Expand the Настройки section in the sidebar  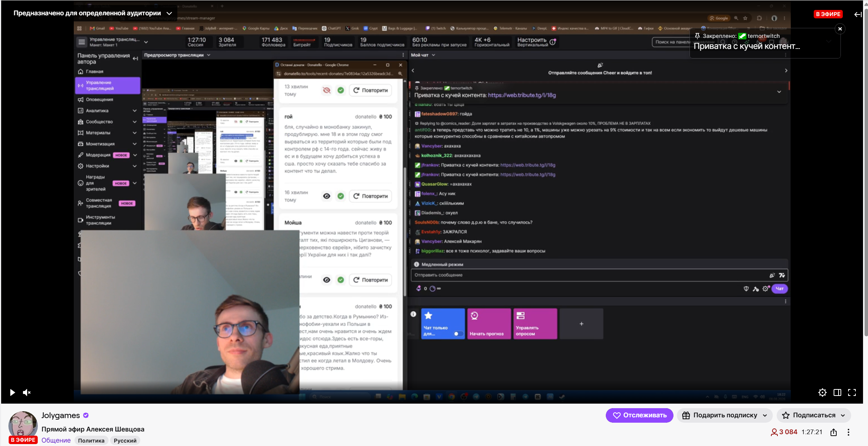coord(135,166)
